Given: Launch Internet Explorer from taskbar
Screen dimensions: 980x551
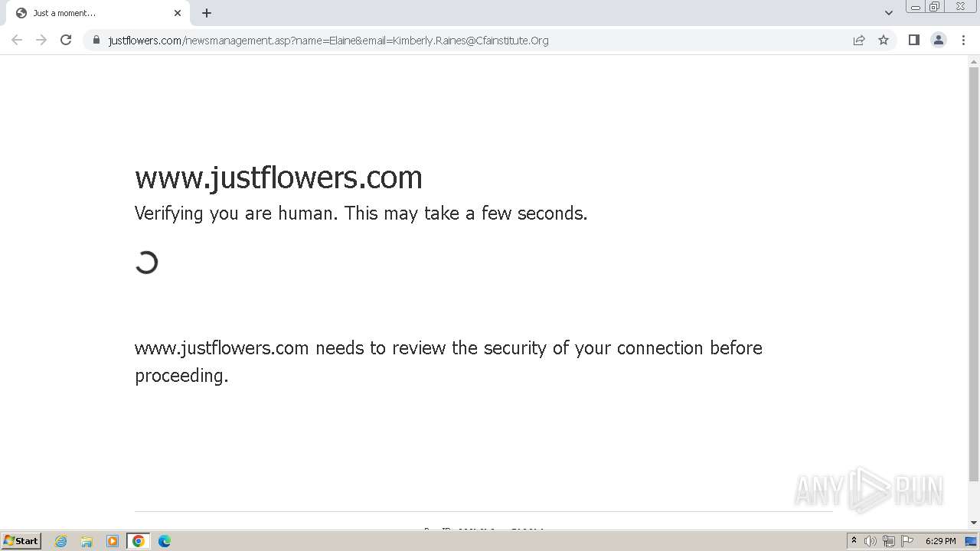Looking at the screenshot, I should coord(61,541).
